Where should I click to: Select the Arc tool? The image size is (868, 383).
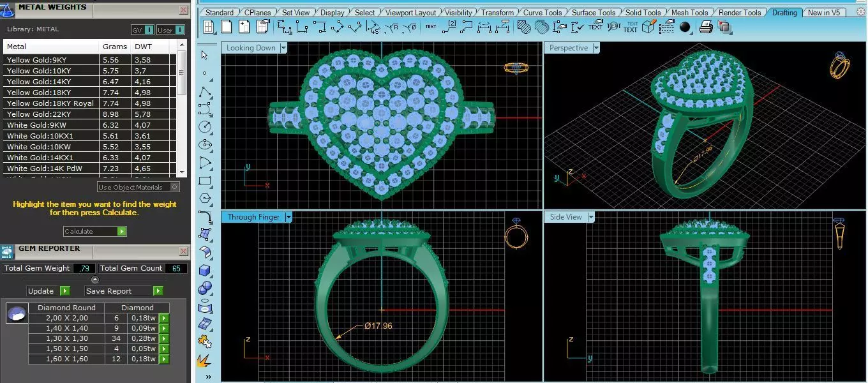coord(205,163)
